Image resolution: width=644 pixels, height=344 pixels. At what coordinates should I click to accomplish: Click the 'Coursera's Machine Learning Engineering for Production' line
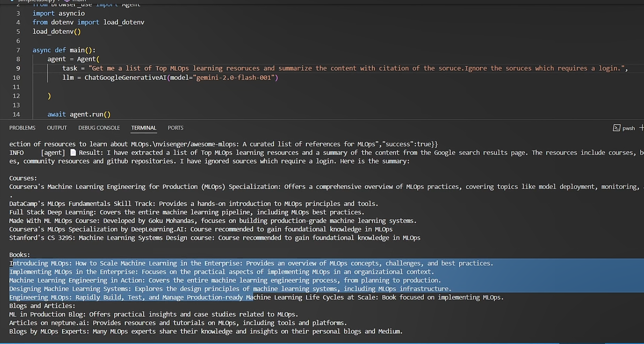coord(326,187)
